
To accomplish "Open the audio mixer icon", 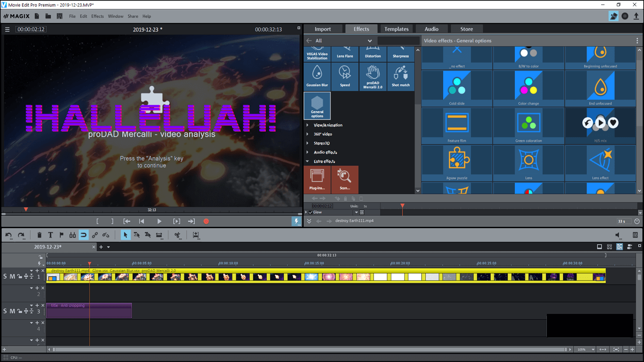I will (636, 235).
